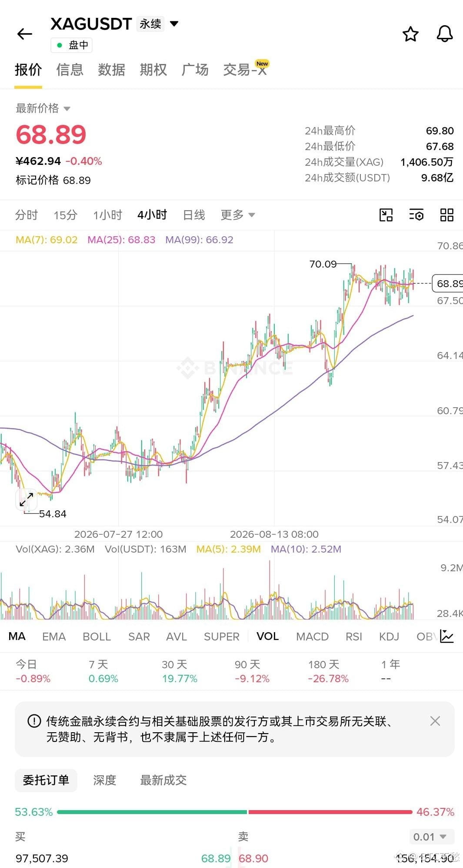Open chart drawing tools icon
The height and width of the screenshot is (868, 463).
[x=386, y=215]
